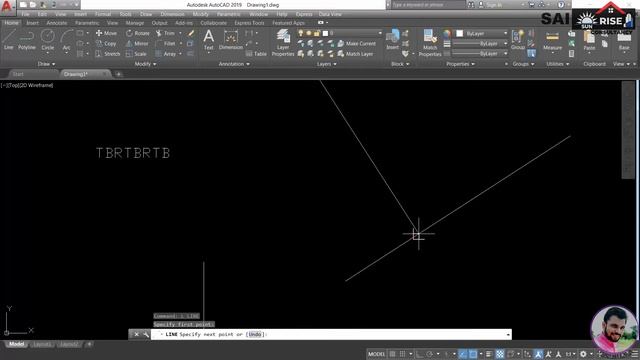
Task: Expand the Properties panel
Action: click(460, 64)
